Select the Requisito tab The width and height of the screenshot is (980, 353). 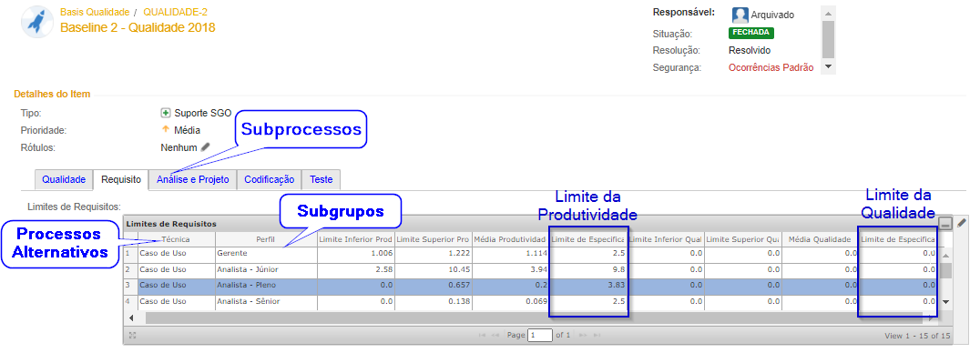click(121, 179)
